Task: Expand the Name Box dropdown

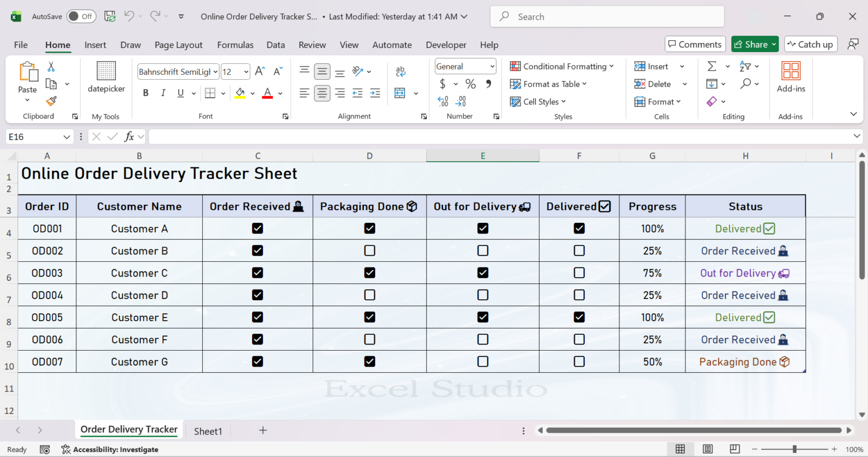Action: (x=67, y=137)
